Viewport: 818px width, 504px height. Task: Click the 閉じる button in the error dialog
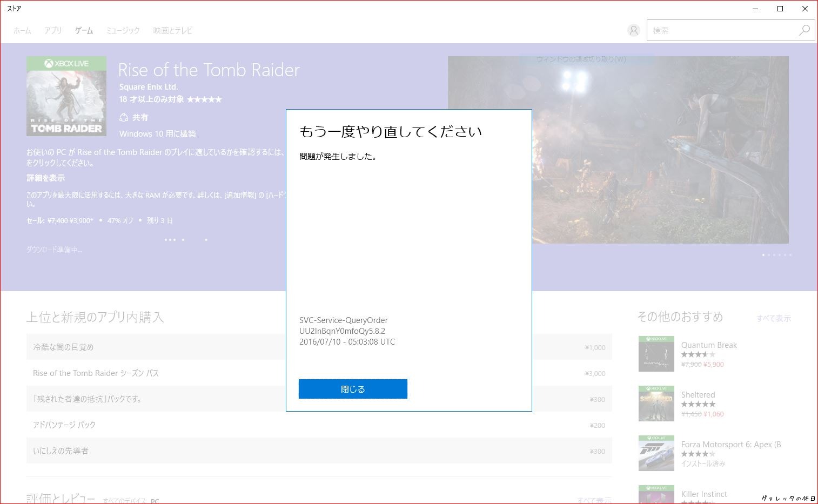click(353, 389)
